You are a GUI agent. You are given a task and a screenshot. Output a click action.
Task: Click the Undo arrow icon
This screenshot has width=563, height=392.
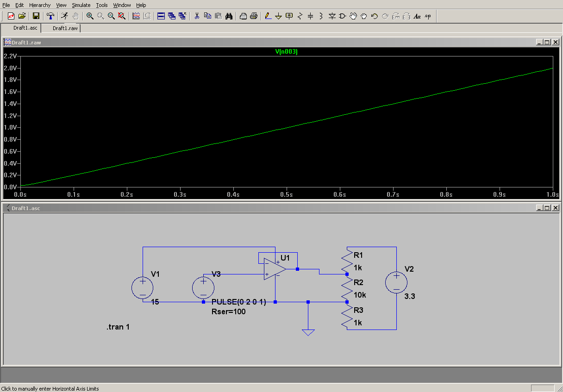[x=375, y=16]
